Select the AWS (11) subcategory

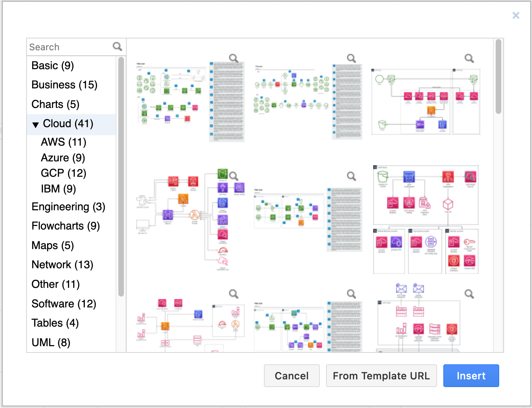click(63, 142)
